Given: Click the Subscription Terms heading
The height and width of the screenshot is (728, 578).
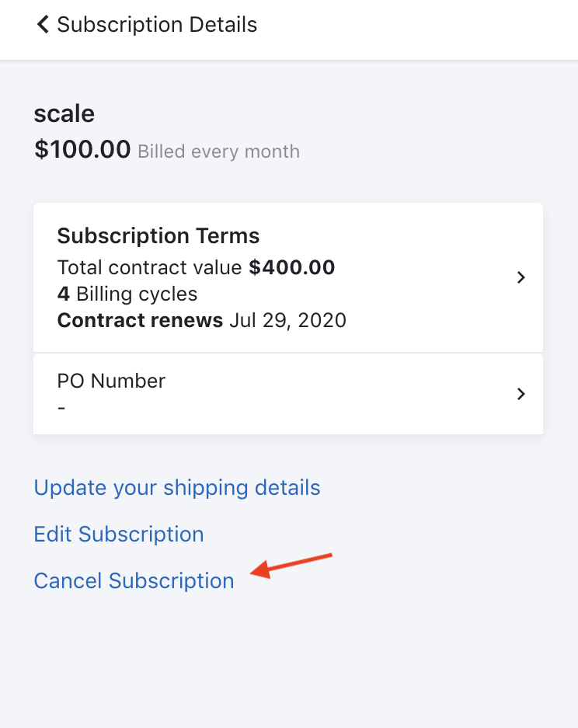Looking at the screenshot, I should (x=158, y=236).
